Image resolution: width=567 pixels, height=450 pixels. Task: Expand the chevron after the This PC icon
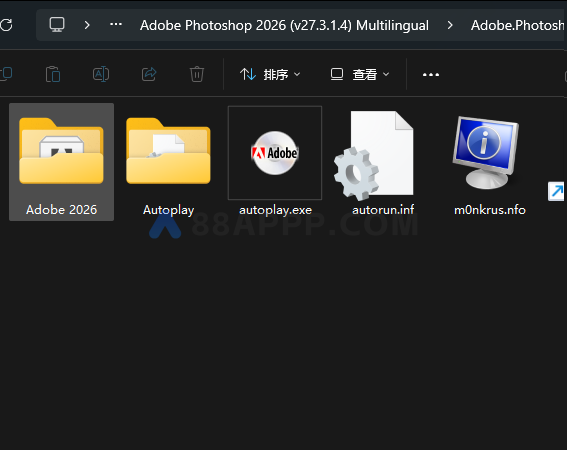click(87, 25)
